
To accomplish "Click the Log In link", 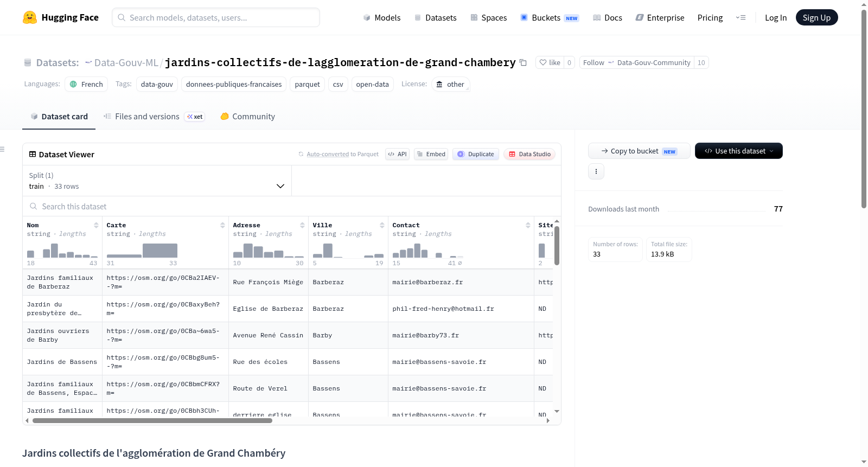I will coord(776,17).
